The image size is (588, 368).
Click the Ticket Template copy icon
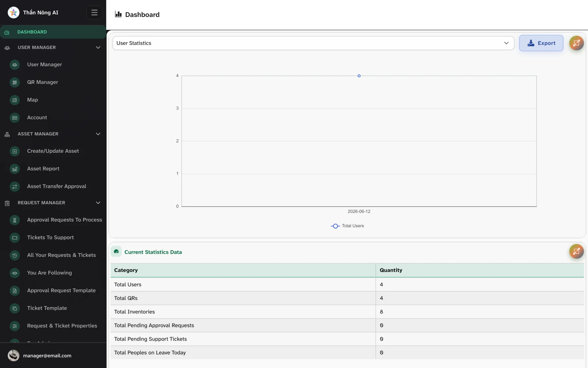(15, 308)
